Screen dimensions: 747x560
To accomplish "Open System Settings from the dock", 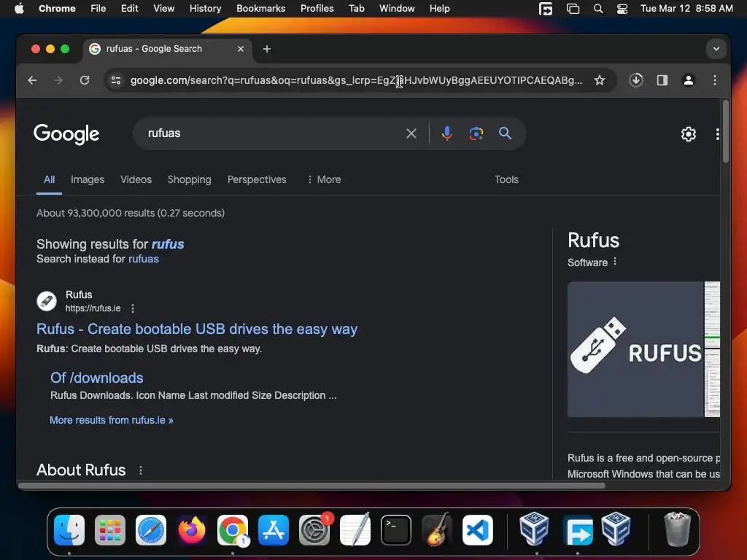I will click(314, 530).
